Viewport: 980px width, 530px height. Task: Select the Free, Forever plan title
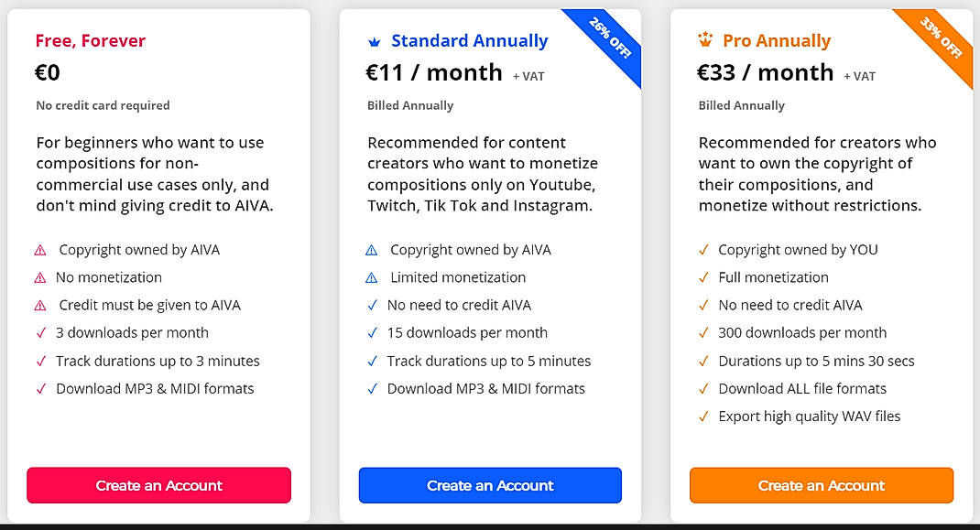(90, 40)
